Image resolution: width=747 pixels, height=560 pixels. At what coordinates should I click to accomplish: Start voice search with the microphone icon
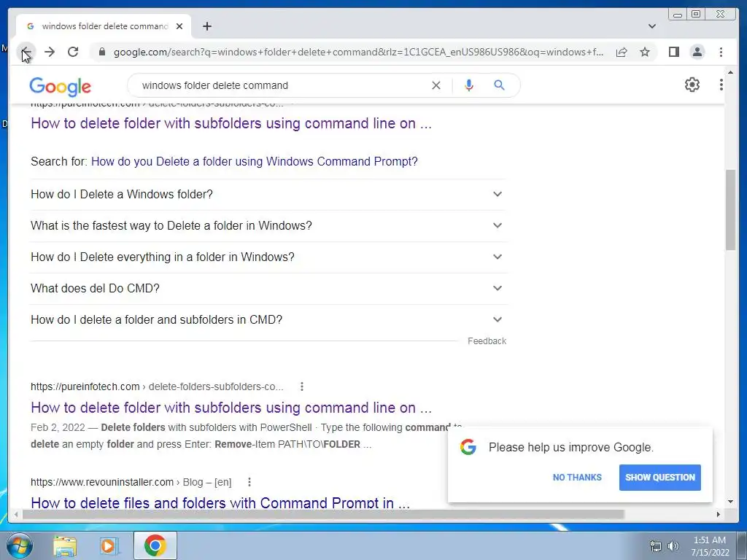click(469, 85)
